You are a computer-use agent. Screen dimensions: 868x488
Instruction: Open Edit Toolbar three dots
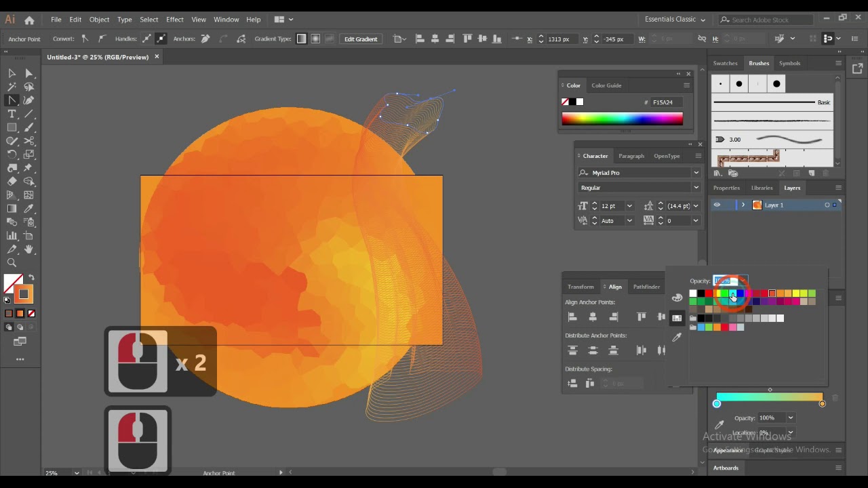(20, 359)
